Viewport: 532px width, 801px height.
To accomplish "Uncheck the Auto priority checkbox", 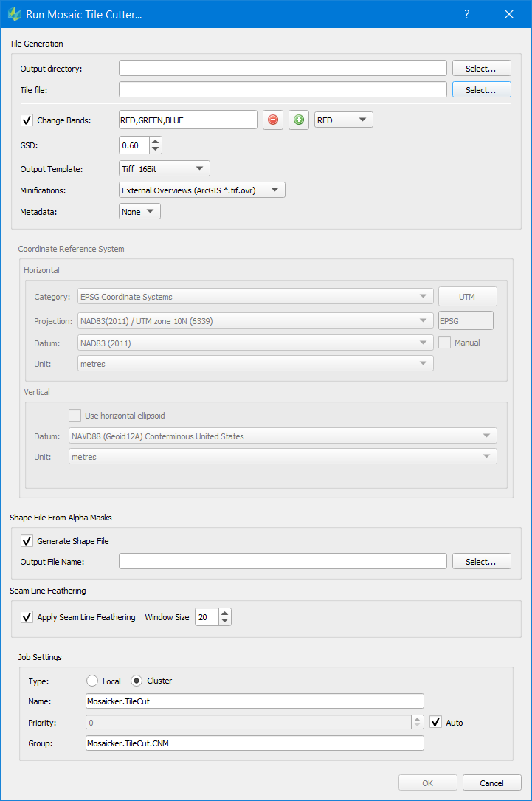I will (436, 722).
